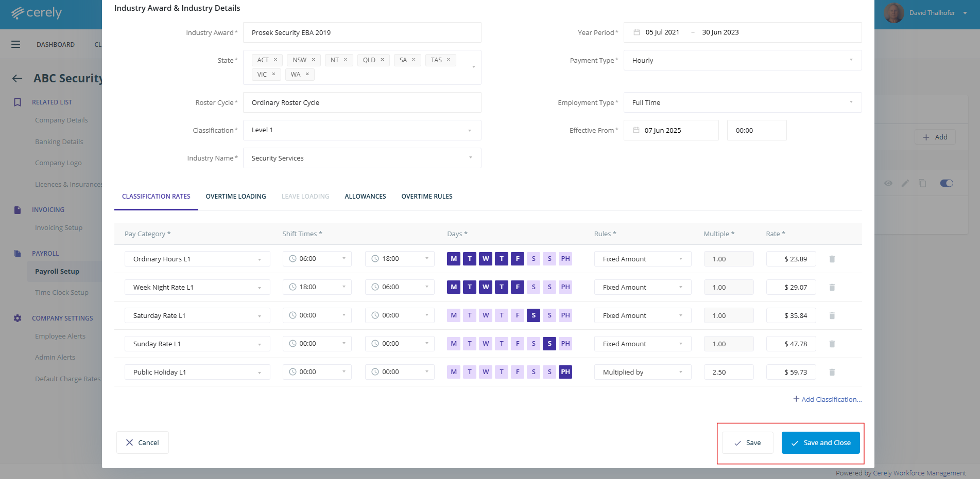Open the Classification Level 1 dropdown

coord(362,130)
